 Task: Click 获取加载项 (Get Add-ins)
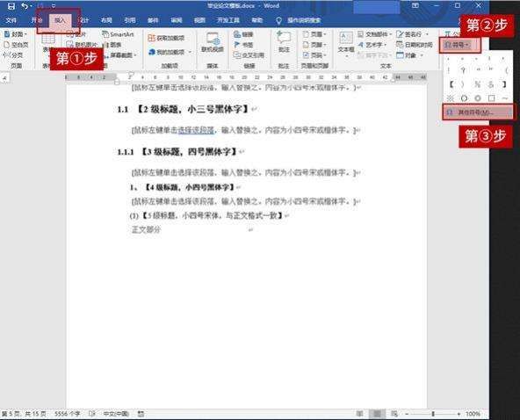[166, 38]
